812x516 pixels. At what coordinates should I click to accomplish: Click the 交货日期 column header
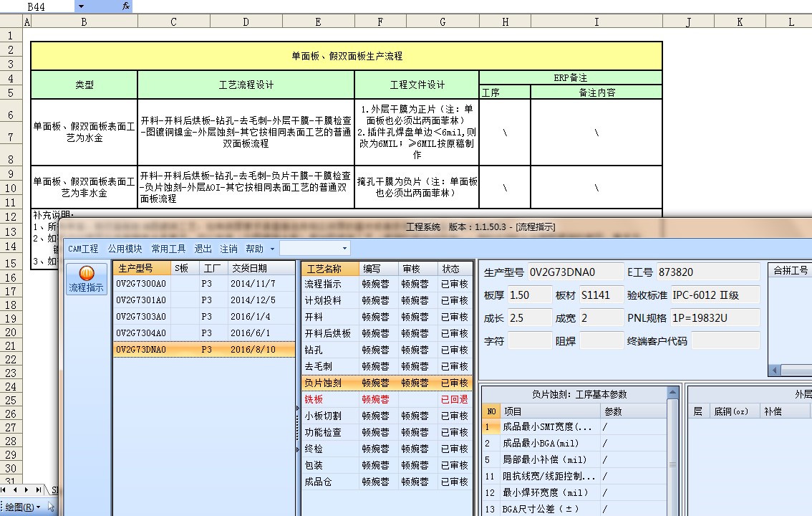(261, 268)
